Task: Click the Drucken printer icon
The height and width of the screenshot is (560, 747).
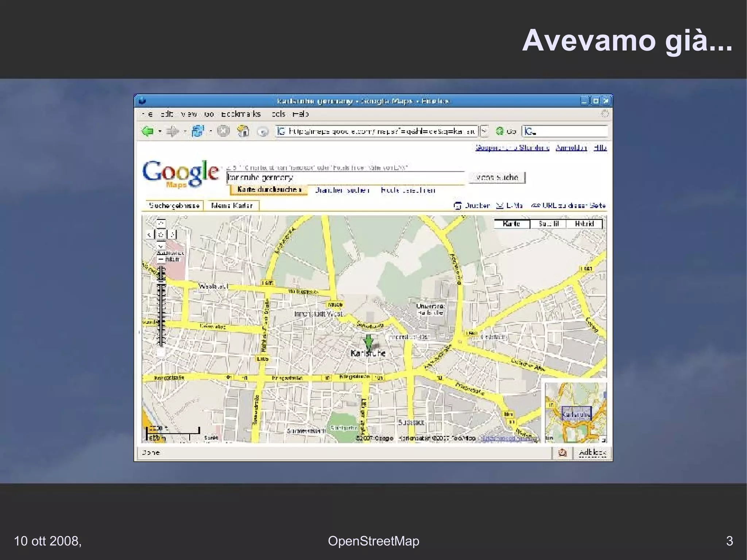Action: coord(457,206)
